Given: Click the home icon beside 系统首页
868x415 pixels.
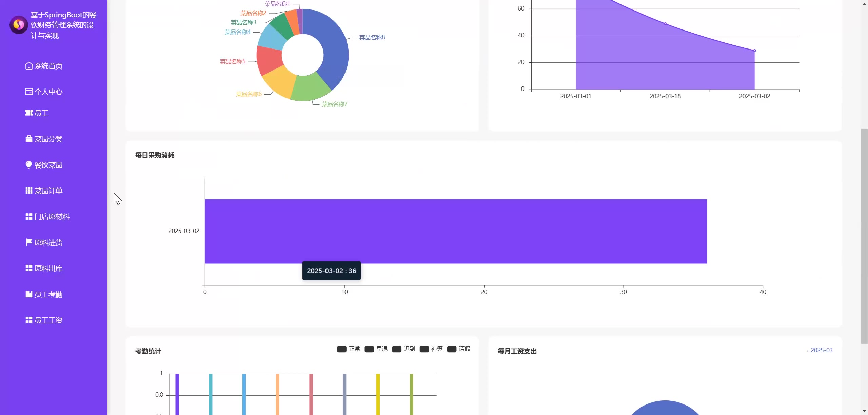Looking at the screenshot, I should [x=29, y=66].
